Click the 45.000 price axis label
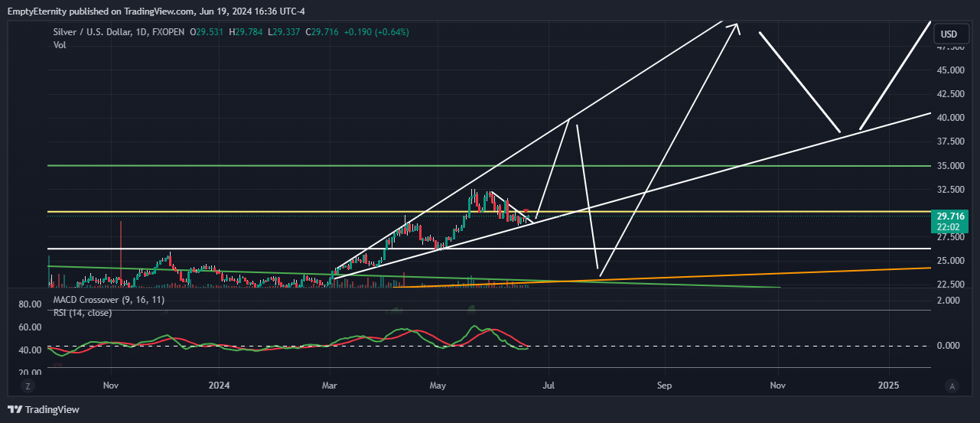Viewport: 980px width, 423px height. tap(952, 70)
